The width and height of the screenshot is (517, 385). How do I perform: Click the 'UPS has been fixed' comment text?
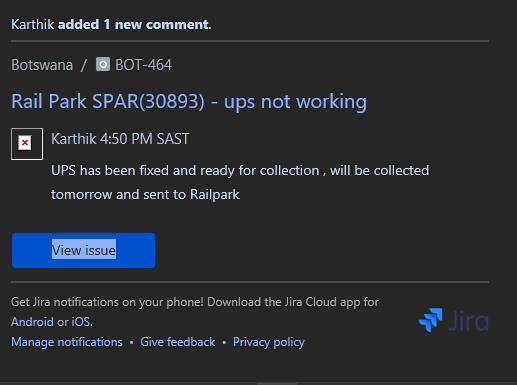click(240, 171)
